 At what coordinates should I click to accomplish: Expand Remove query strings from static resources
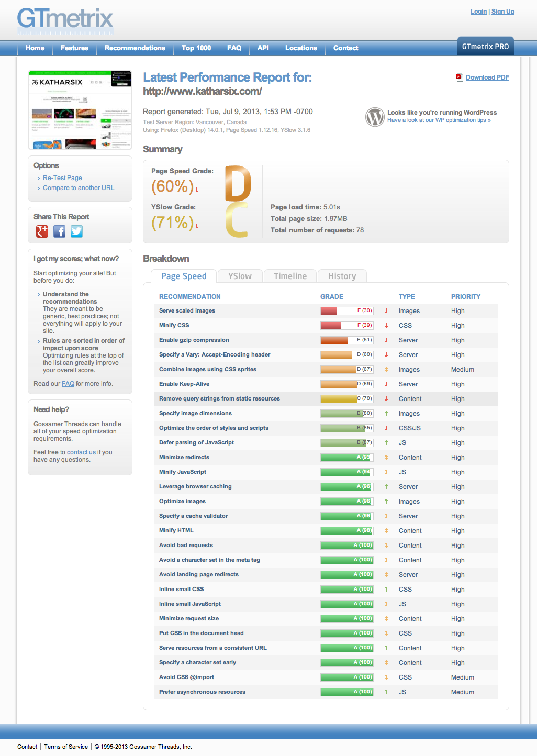pos(326,399)
